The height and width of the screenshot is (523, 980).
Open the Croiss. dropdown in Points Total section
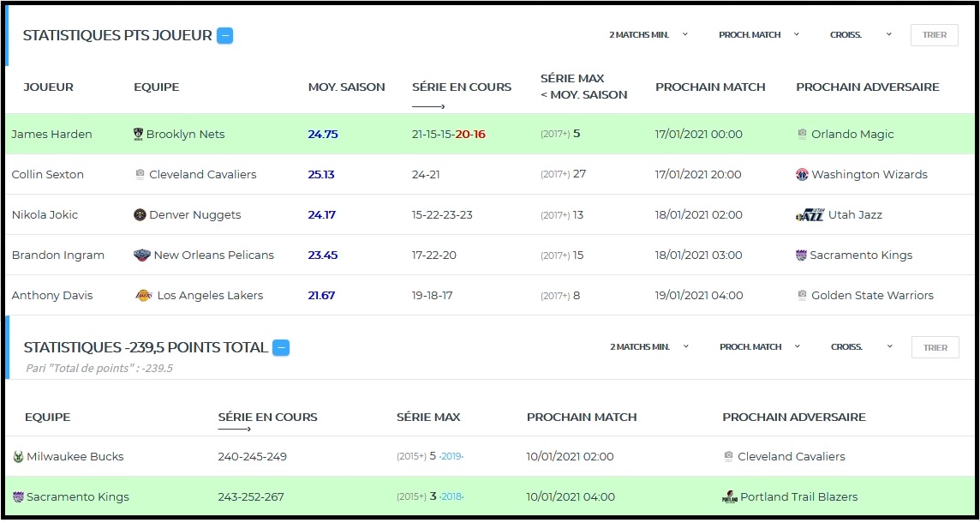pos(862,347)
